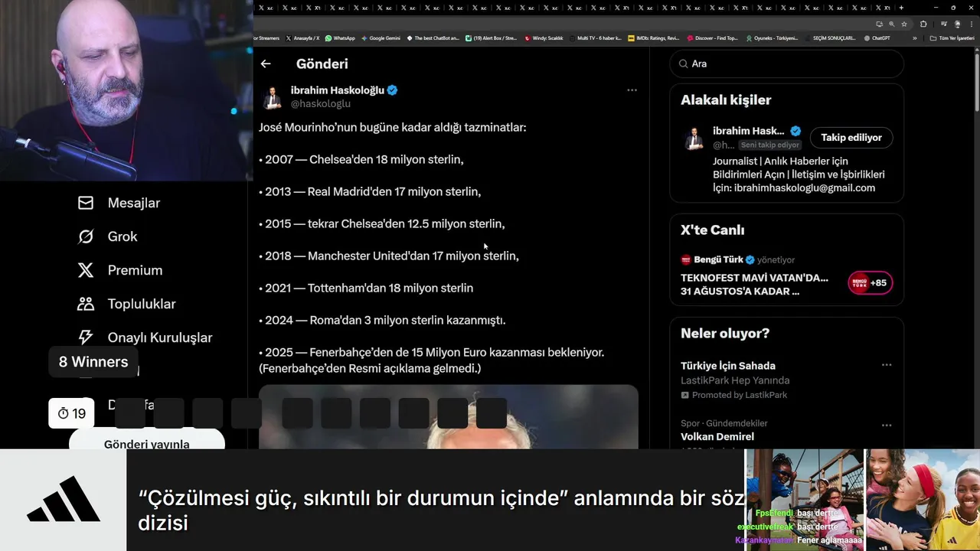Screen dimensions: 980x551
Task: Open the Volkan Demirel trending topic
Action: point(717,436)
